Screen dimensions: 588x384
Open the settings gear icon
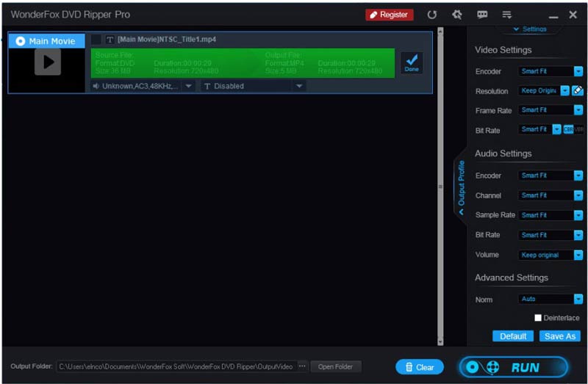456,15
